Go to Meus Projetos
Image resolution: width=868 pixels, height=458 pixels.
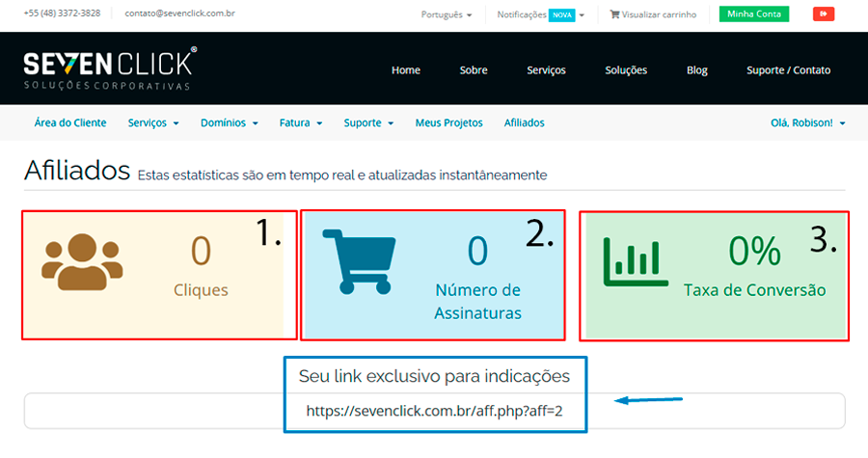(448, 123)
